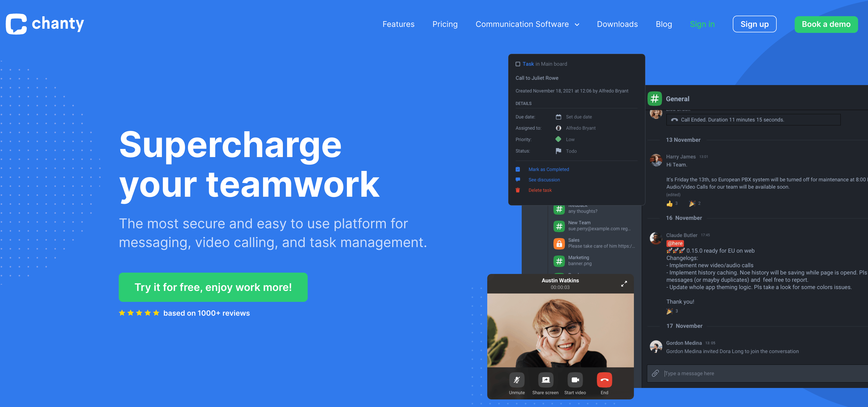
Task: Click the Gordon Medina name
Action: 684,343
